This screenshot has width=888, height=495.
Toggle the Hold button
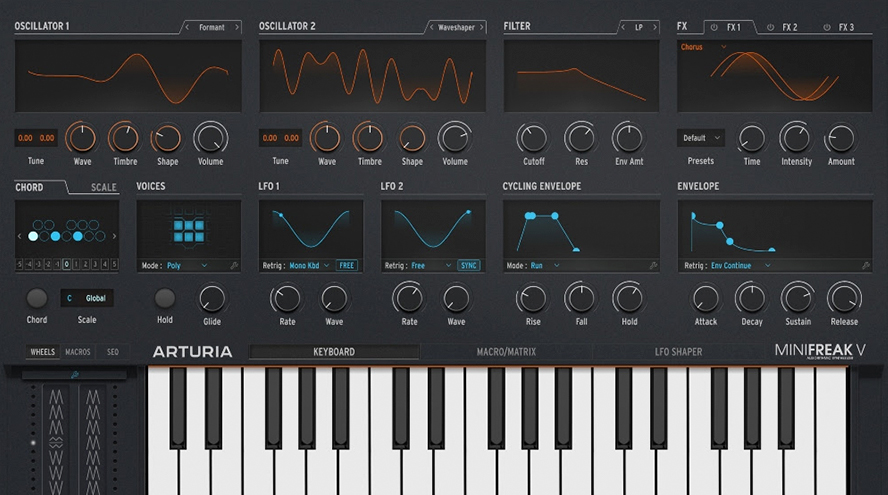point(165,298)
